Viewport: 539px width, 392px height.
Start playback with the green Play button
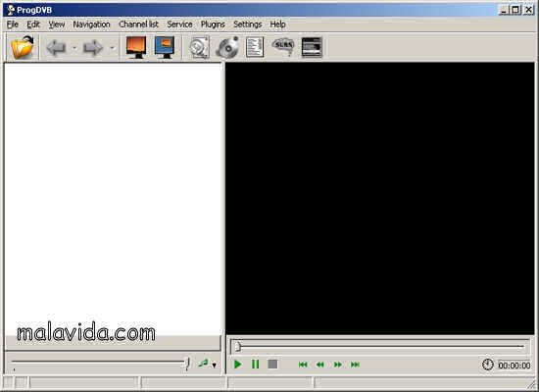coord(237,365)
